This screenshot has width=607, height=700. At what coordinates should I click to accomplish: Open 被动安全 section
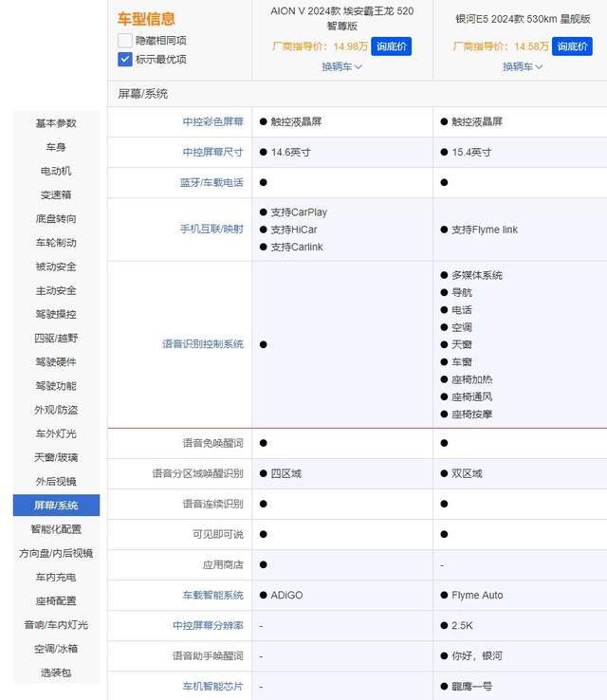[56, 267]
